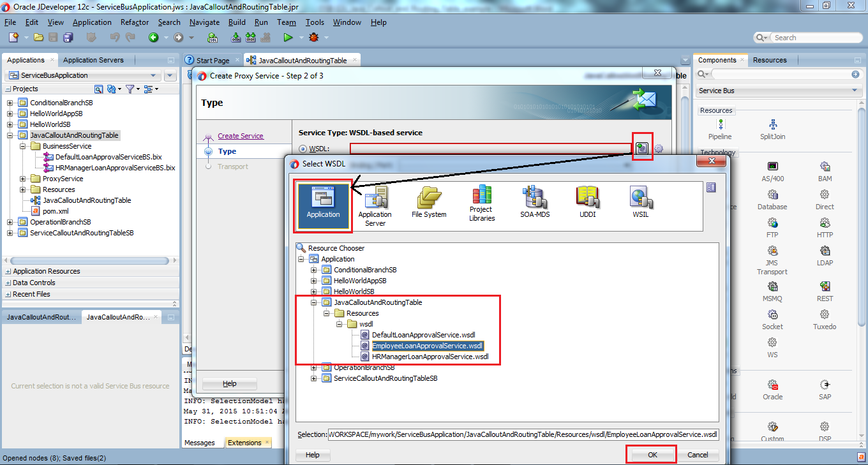Click the Open folder toolbar icon
Viewport: 868px width, 465px height.
click(x=39, y=38)
